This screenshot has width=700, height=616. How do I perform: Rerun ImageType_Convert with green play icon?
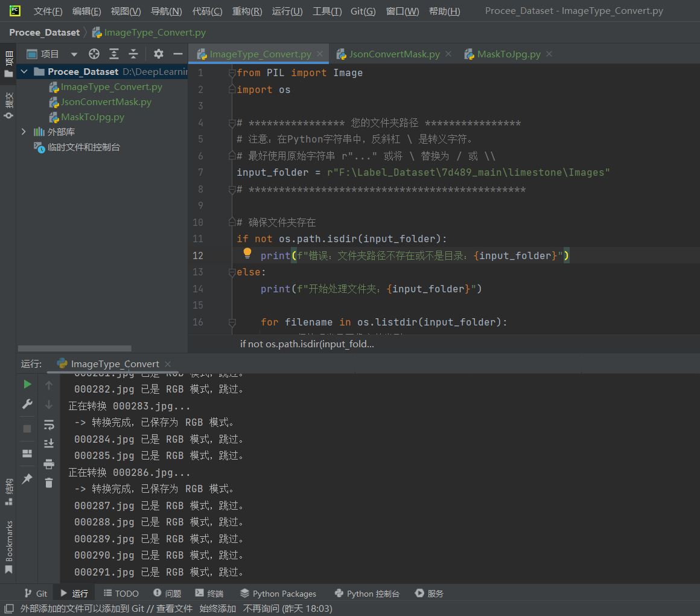(x=27, y=384)
